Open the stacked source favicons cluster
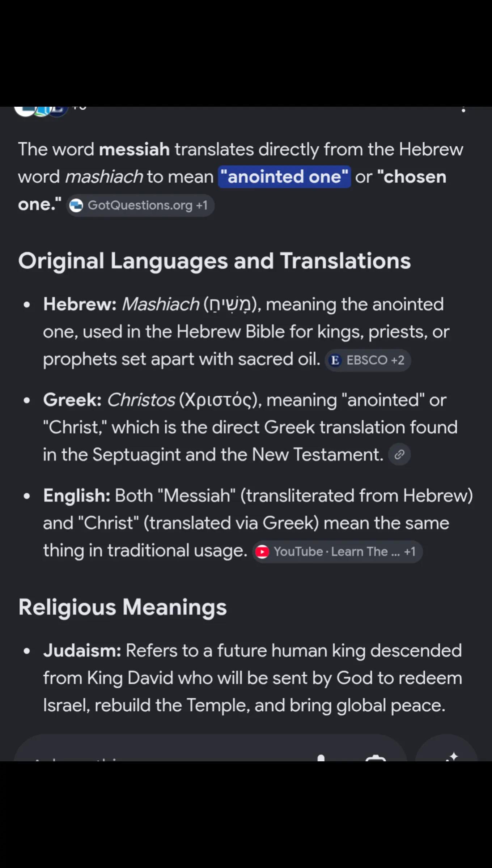This screenshot has width=492, height=868. (41, 110)
